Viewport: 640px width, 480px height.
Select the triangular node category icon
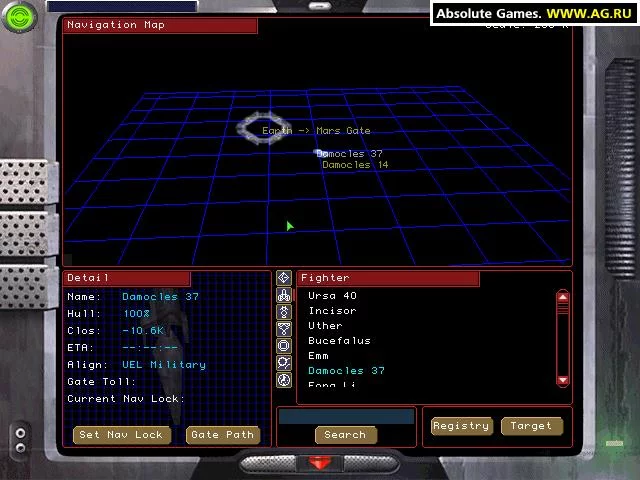tap(284, 329)
